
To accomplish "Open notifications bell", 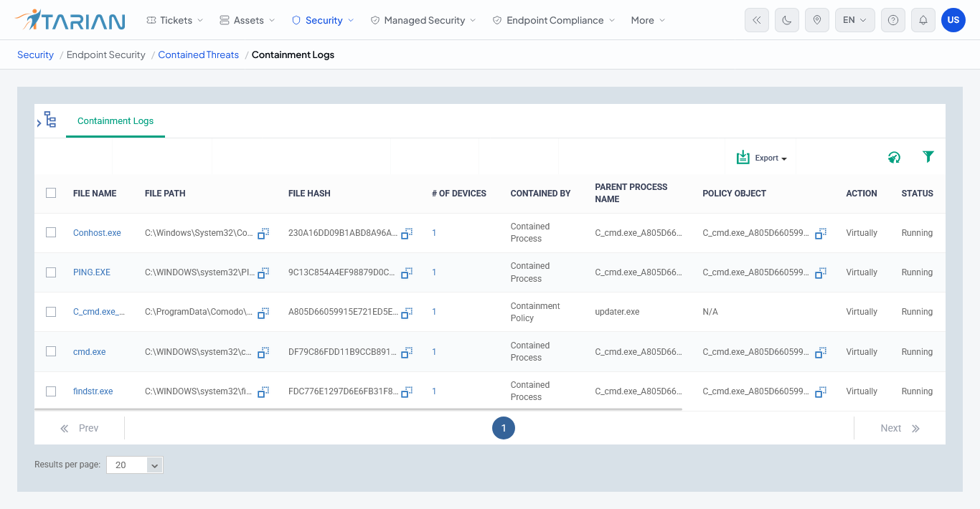I will point(923,20).
